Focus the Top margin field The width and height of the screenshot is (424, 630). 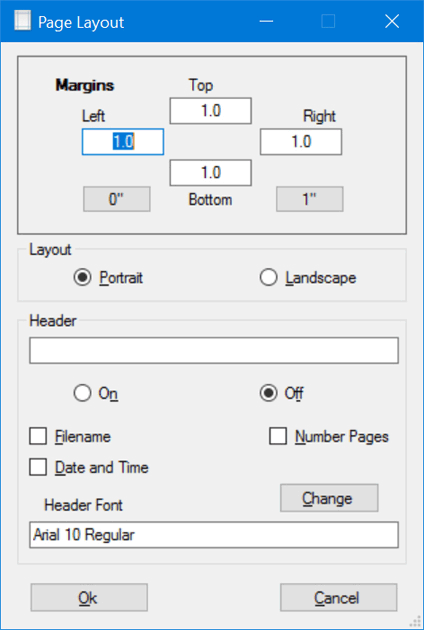(211, 110)
